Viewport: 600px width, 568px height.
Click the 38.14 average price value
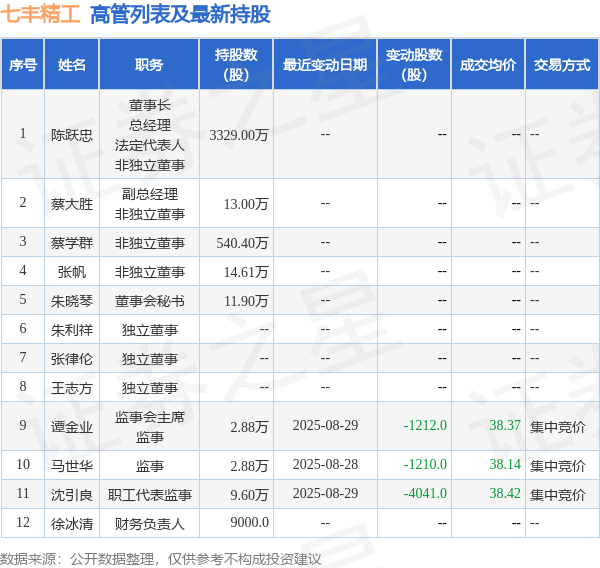tap(505, 464)
